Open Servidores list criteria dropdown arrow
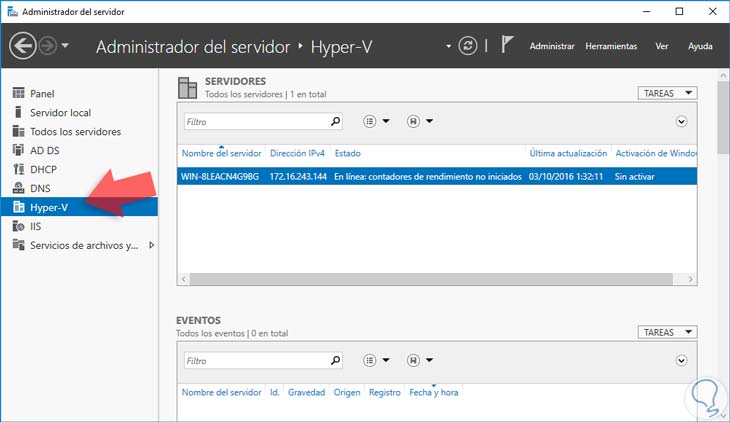 point(386,121)
